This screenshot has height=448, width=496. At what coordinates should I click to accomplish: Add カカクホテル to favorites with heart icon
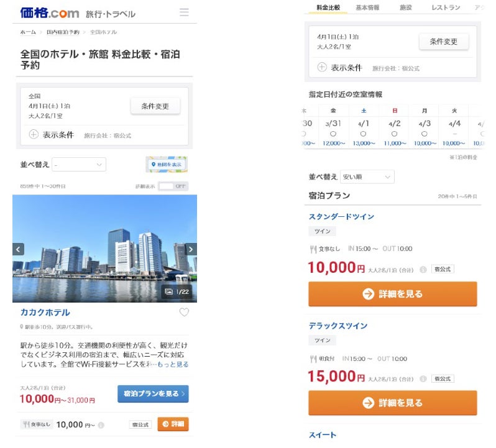click(184, 313)
